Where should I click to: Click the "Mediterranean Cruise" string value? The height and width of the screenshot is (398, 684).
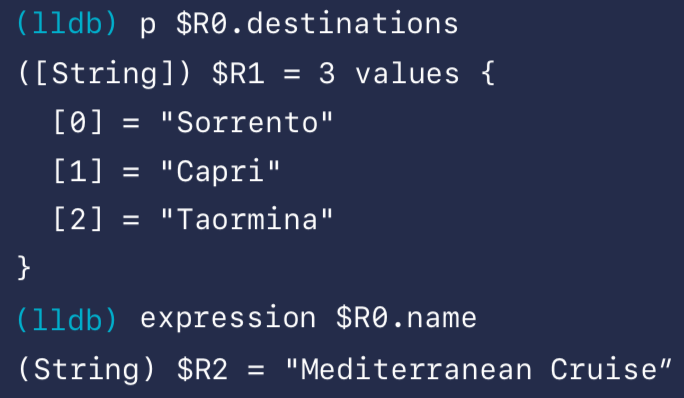coord(479,369)
